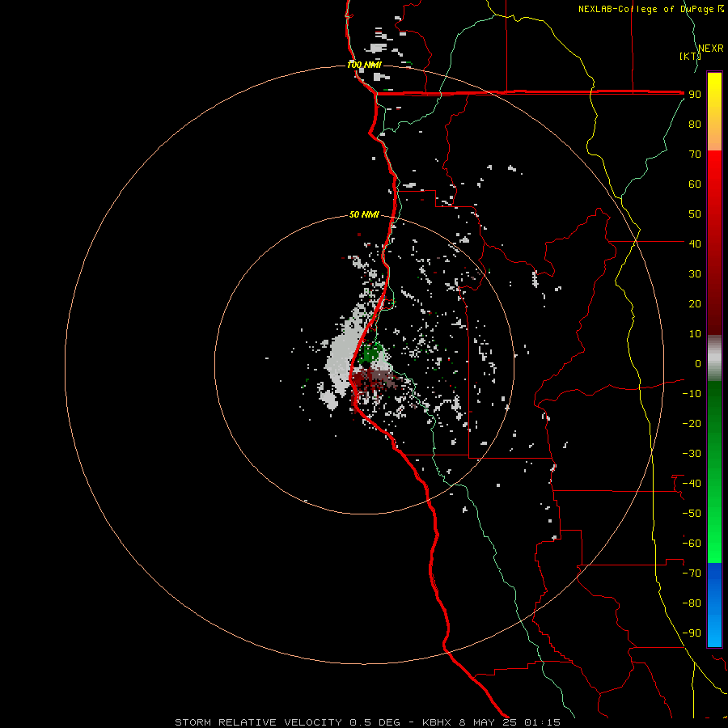
Task: Click the 40 label on the color scale
Action: pyautogui.click(x=695, y=243)
